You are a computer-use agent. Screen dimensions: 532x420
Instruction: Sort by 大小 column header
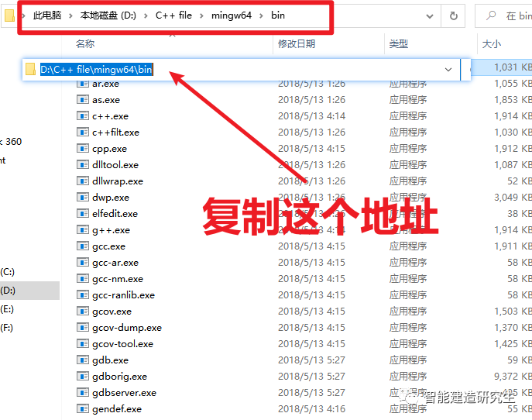[491, 44]
